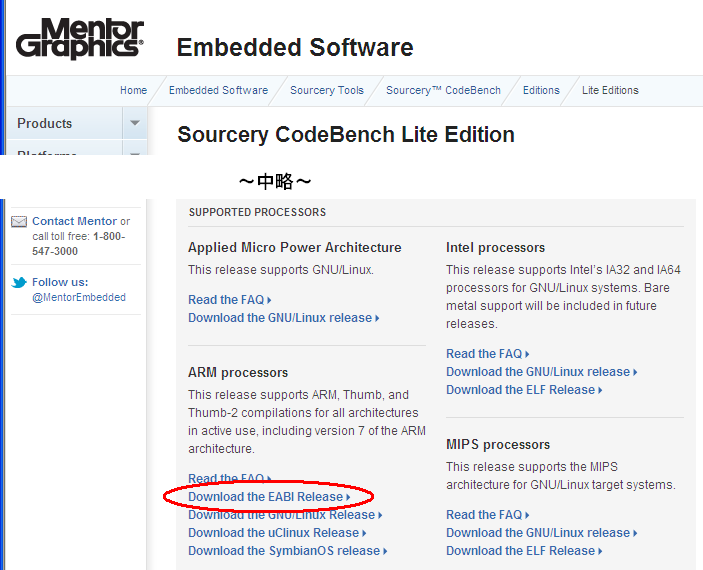Click the toll free number 1-800-547-3000
Viewport: 703px width, 570px height.
tap(79, 244)
